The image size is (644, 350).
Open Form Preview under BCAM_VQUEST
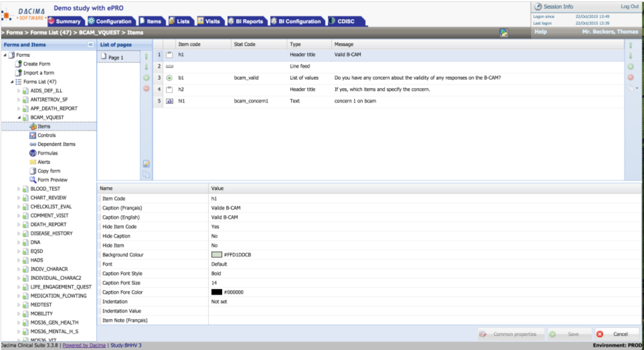(x=52, y=180)
